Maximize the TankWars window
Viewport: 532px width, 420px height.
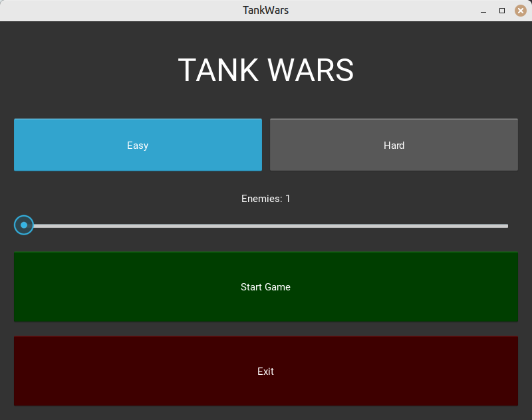tap(502, 10)
